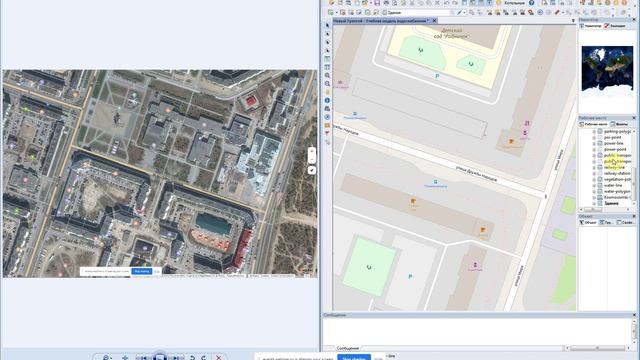Switch to the 'Навигатор' tab
640x360 pixels.
pos(591,26)
